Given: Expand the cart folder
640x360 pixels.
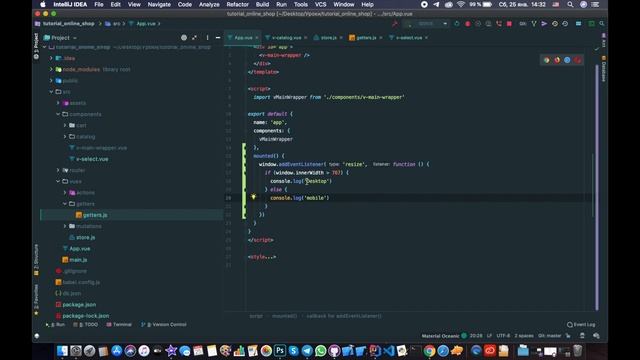Looking at the screenshot, I should tap(65, 125).
